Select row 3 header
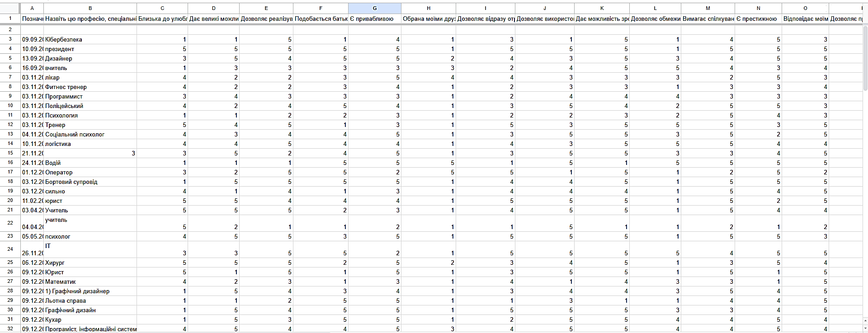This screenshot has height=333, width=868. point(10,39)
